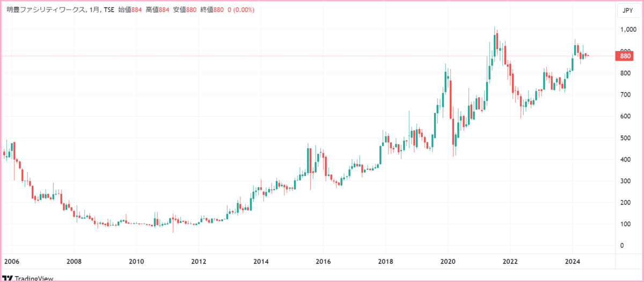This screenshot has height=282, width=644.
Task: Click the 2022 time axis label
Action: (x=510, y=262)
